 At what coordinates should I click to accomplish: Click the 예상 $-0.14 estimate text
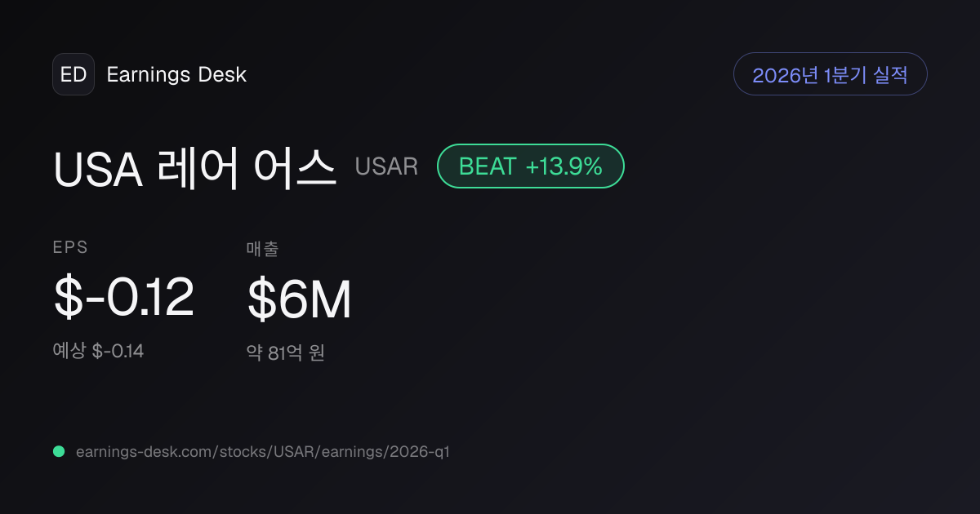point(98,351)
